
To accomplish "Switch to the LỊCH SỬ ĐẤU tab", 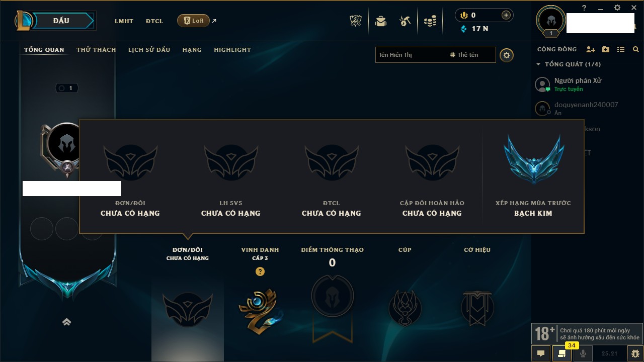I will (x=149, y=50).
